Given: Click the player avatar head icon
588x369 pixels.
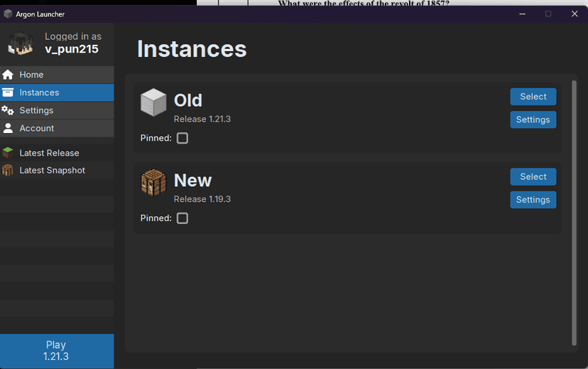Looking at the screenshot, I should coord(21,43).
